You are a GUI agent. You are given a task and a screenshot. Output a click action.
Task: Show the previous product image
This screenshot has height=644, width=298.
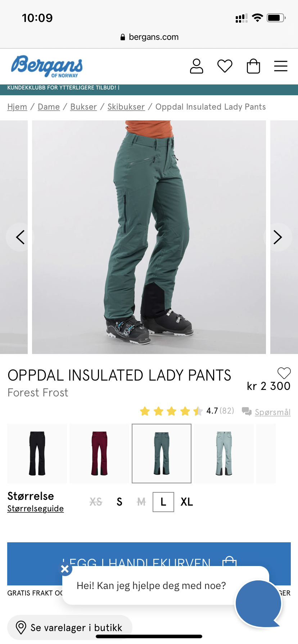pos(20,237)
